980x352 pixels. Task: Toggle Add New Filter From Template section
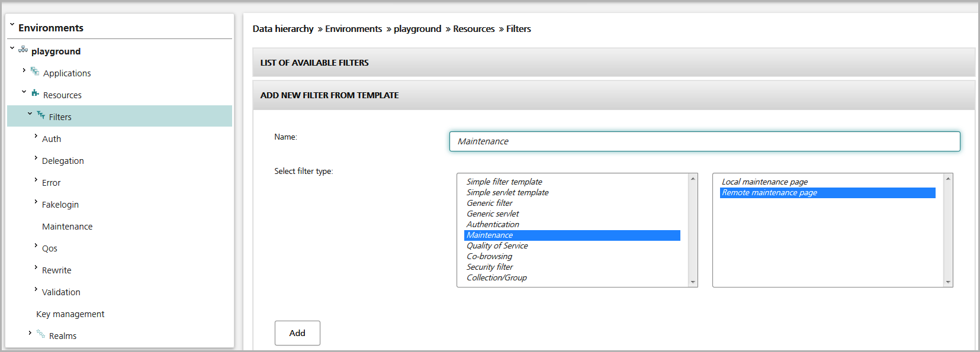pyautogui.click(x=613, y=95)
